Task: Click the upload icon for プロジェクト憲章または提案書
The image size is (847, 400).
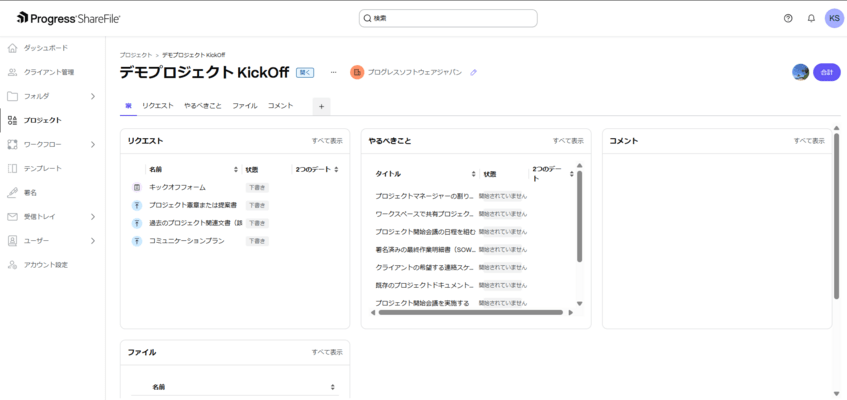Action: [x=137, y=205]
